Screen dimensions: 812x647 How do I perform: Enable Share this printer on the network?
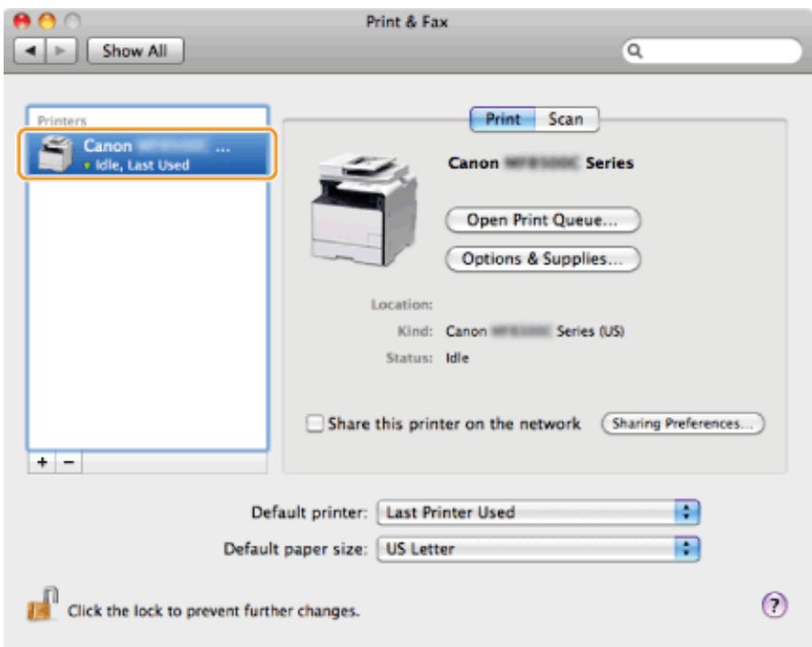[315, 423]
